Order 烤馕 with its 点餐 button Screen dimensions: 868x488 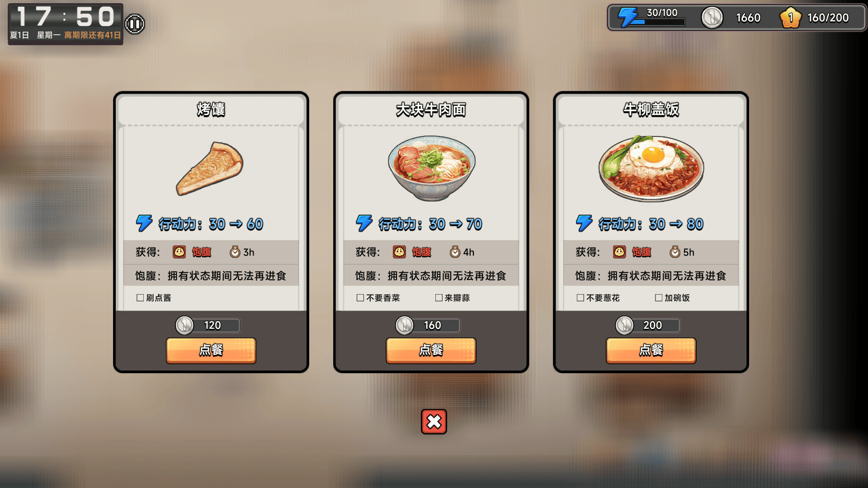211,350
